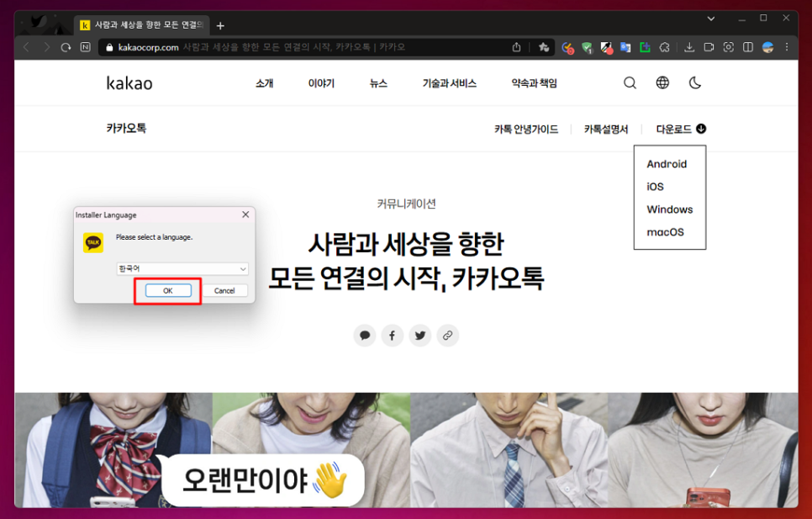Share the page on Twitter

[x=420, y=336]
